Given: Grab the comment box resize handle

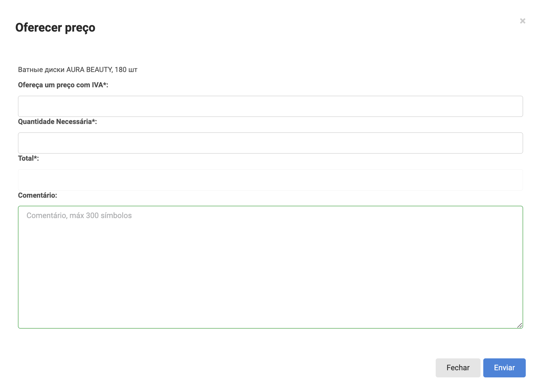Looking at the screenshot, I should point(519,325).
